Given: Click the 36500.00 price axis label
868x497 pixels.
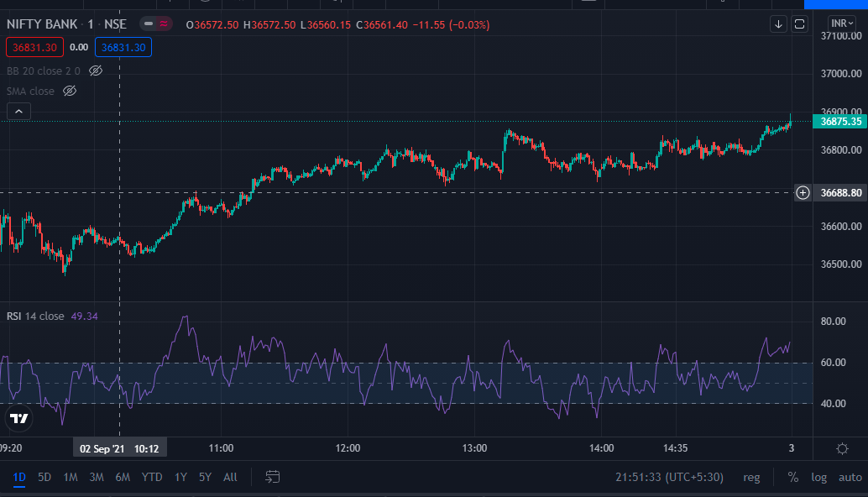Looking at the screenshot, I should point(841,264).
